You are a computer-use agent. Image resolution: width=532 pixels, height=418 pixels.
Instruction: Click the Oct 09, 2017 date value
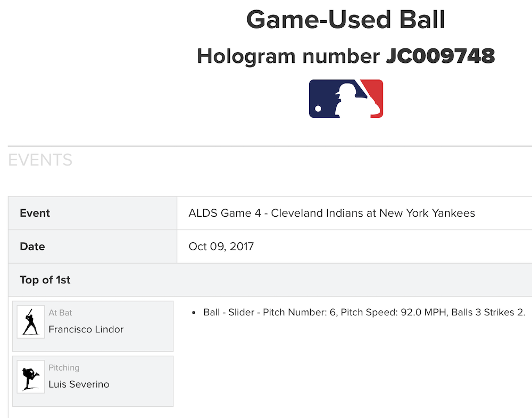tap(221, 247)
